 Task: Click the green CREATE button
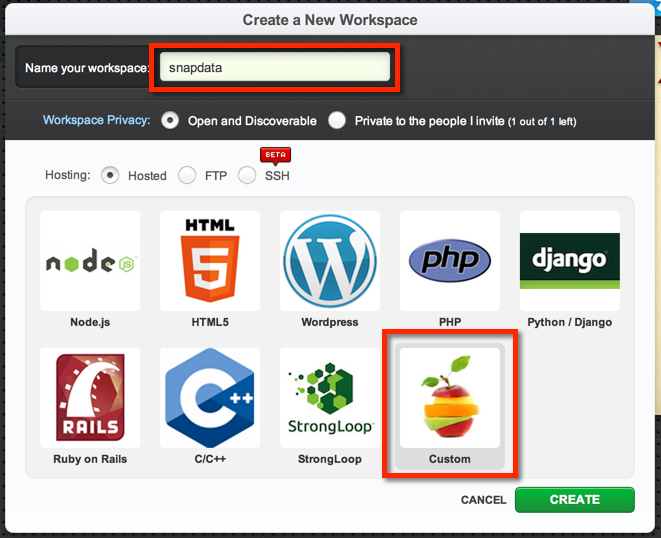point(575,500)
